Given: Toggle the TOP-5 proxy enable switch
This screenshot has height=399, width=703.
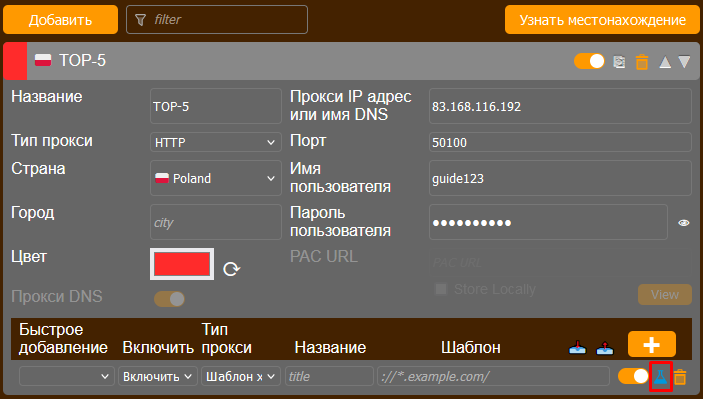Looking at the screenshot, I should pyautogui.click(x=589, y=61).
